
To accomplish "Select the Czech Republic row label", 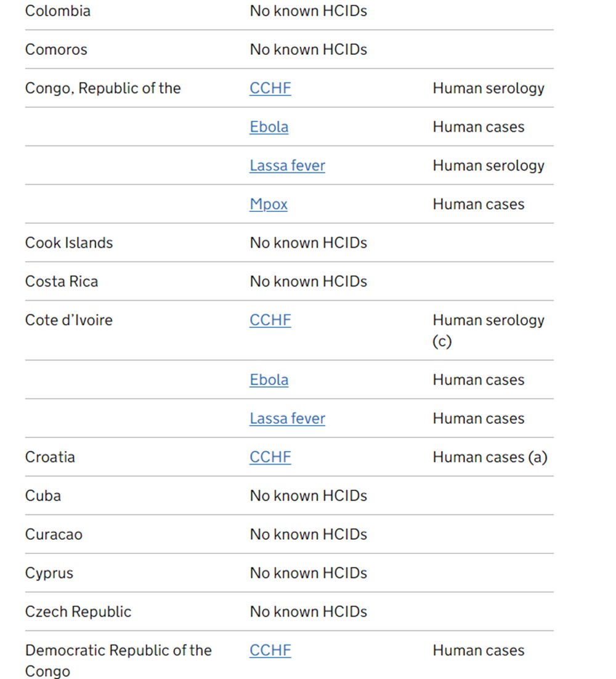I will click(78, 612).
